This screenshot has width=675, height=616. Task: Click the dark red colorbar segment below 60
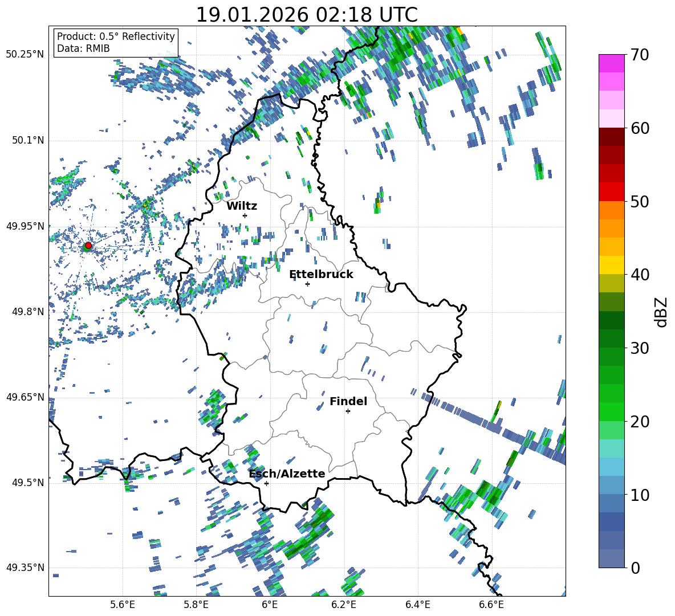tap(611, 137)
